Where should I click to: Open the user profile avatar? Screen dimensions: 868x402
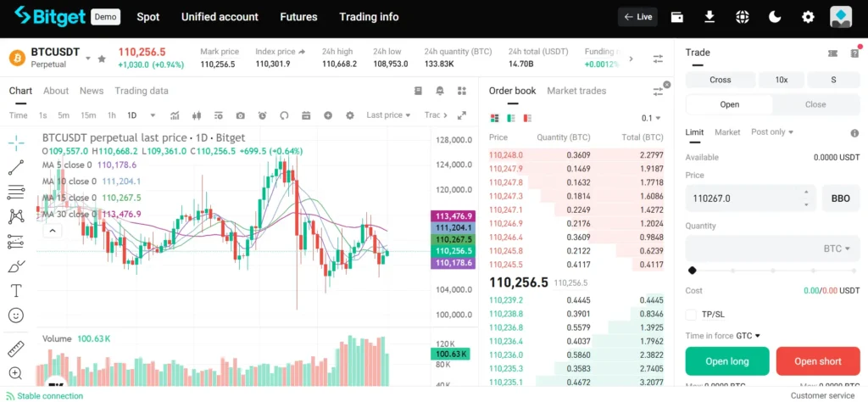pos(841,17)
